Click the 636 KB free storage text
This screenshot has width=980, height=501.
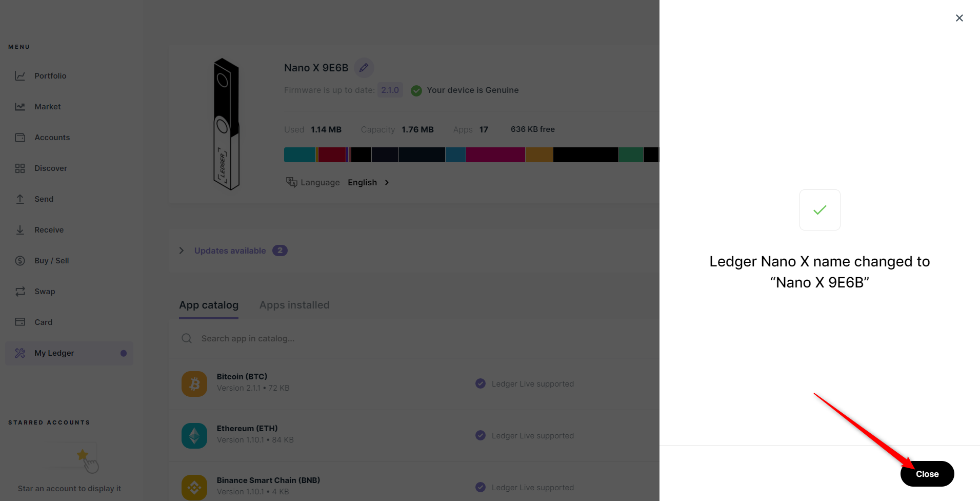pos(533,129)
